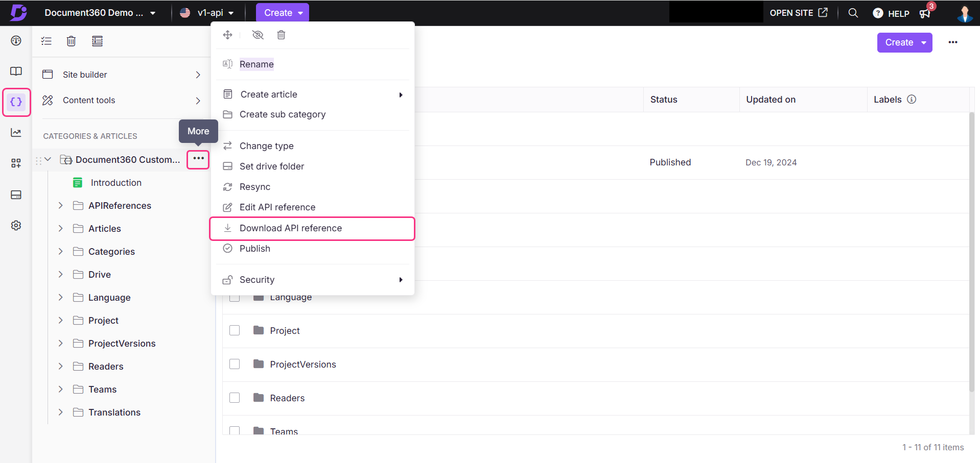Click the list layout icon in left panel toolbar
The width and height of the screenshot is (980, 463).
point(97,41)
